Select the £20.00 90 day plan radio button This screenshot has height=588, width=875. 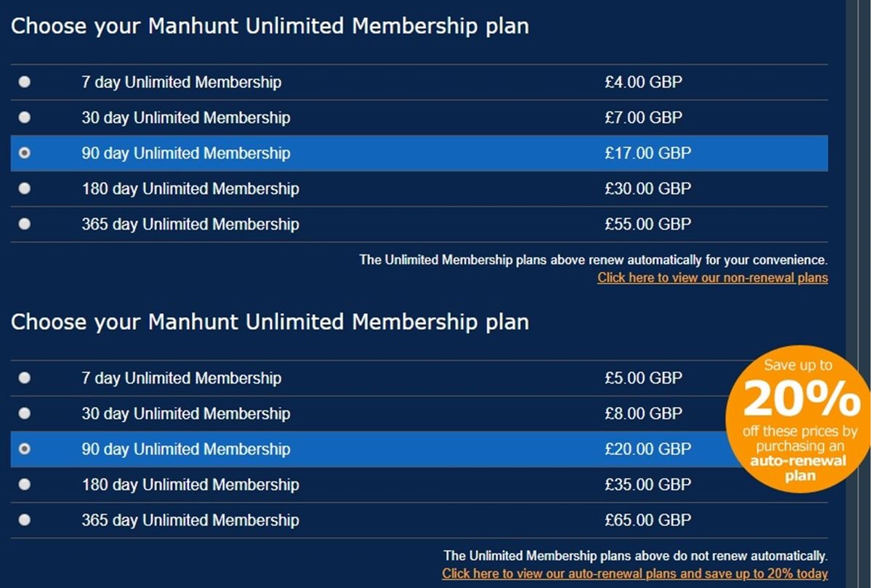25,449
